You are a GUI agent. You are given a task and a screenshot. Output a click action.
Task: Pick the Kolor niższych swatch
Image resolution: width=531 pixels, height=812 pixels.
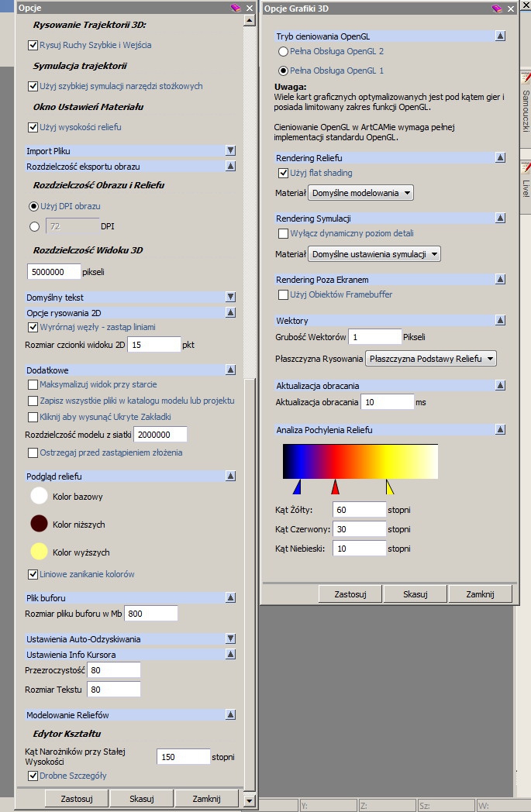(40, 524)
